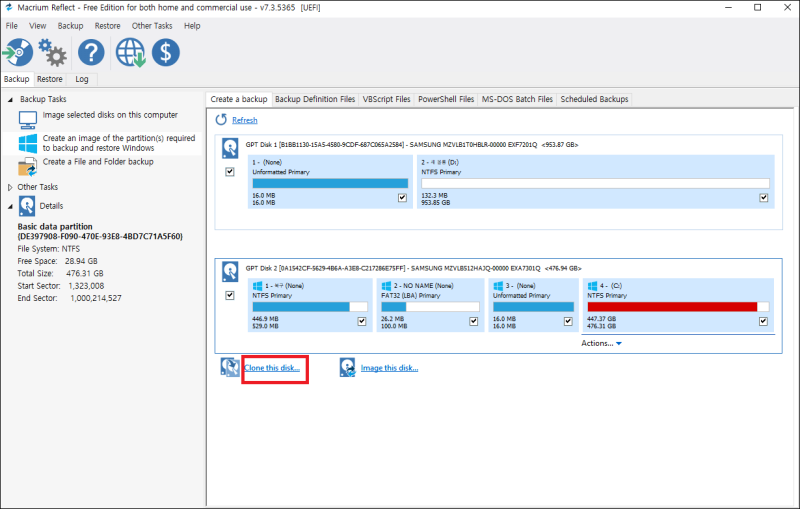Click the Image this disk... link
This screenshot has width=800, height=509.
[x=390, y=368]
